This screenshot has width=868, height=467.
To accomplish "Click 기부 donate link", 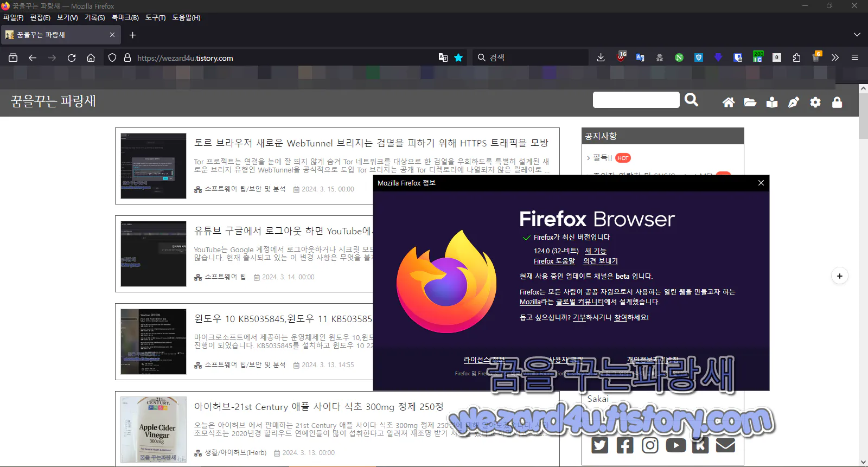I will pos(579,318).
